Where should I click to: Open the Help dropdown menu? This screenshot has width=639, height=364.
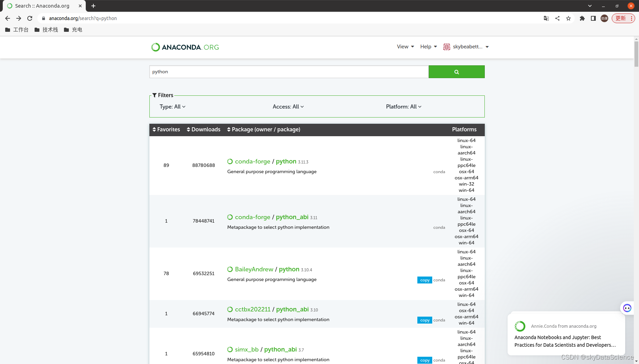(x=428, y=47)
